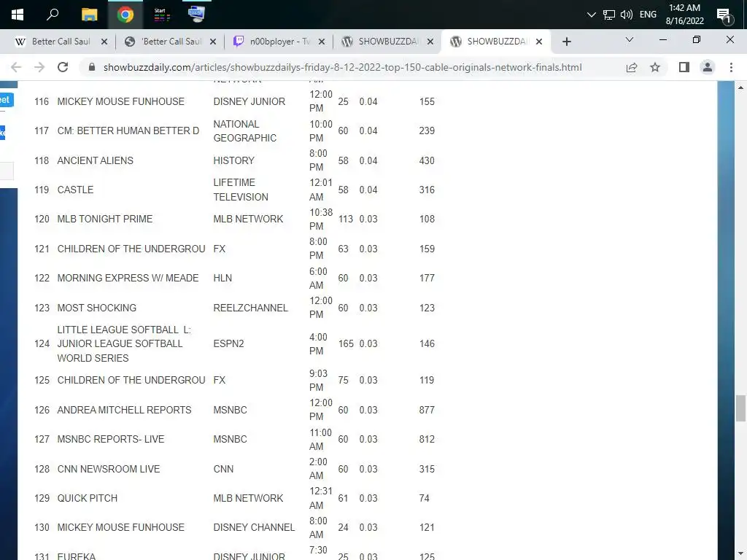Select MICKEY MOUSE FUNHOUSE in row 130
The width and height of the screenshot is (747, 560).
120,528
